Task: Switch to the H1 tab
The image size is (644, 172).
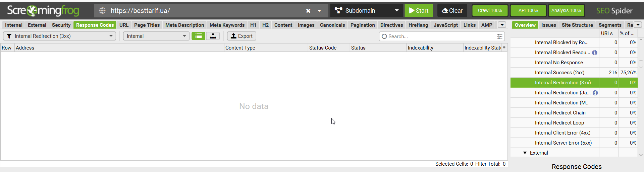Action: 253,25
